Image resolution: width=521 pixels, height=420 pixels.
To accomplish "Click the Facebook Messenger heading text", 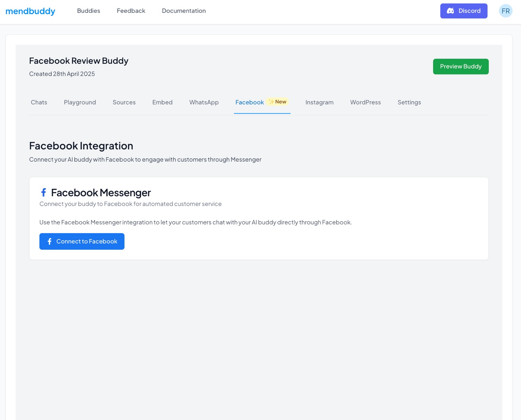I will 101,193.
